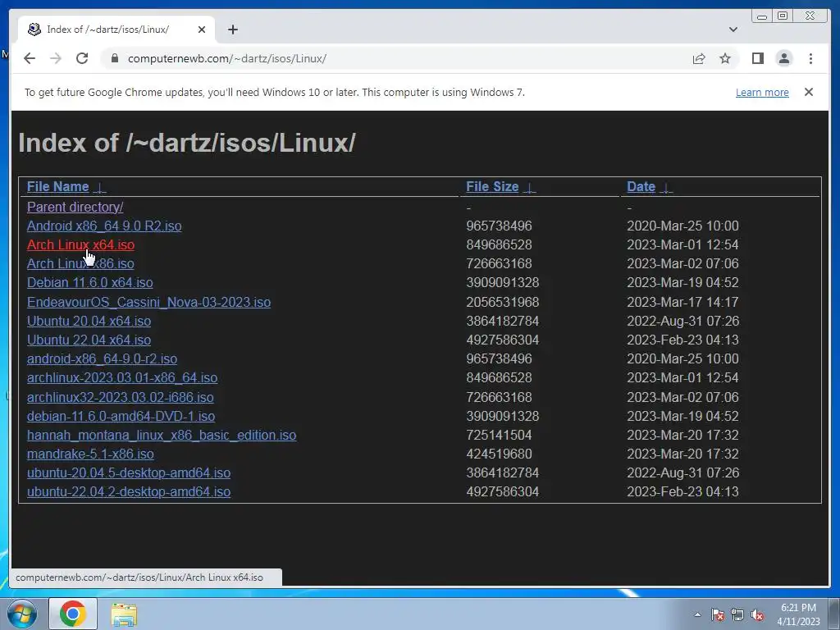Download archlinux-2023.03.01-x86_64.iso
840x630 pixels.
click(122, 377)
